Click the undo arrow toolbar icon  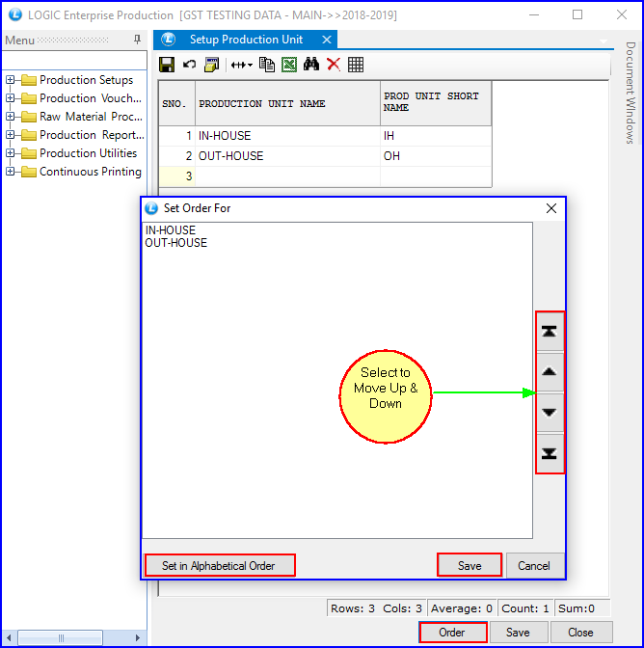pos(190,65)
